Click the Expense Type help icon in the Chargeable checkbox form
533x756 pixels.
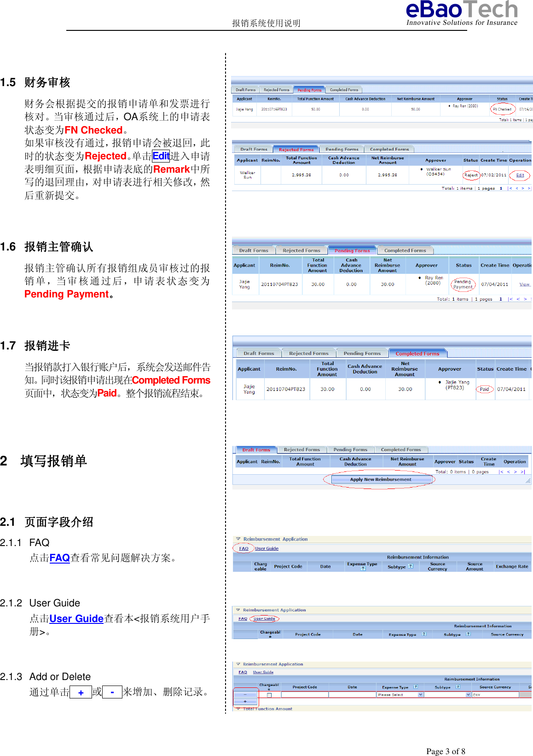(x=416, y=686)
